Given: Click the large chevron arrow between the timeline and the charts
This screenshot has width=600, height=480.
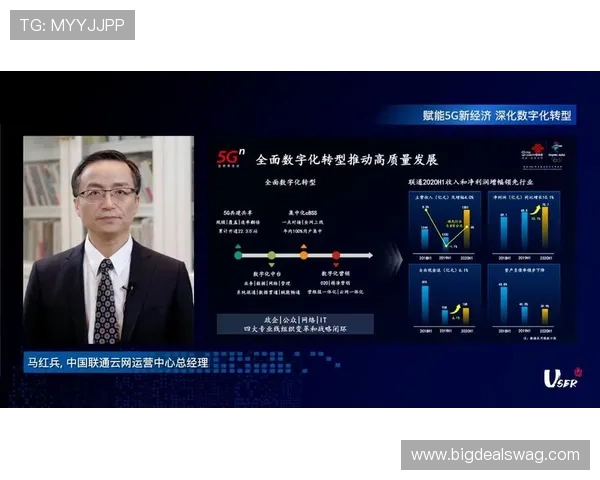Looking at the screenshot, I should [x=395, y=260].
